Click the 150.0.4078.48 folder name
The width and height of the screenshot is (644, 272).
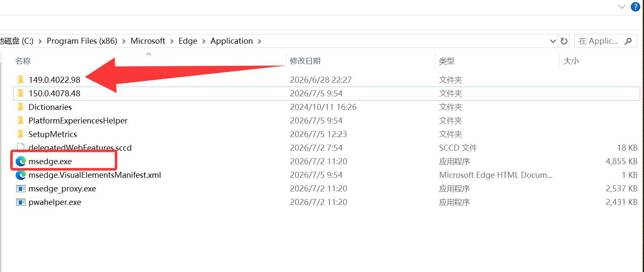[54, 93]
